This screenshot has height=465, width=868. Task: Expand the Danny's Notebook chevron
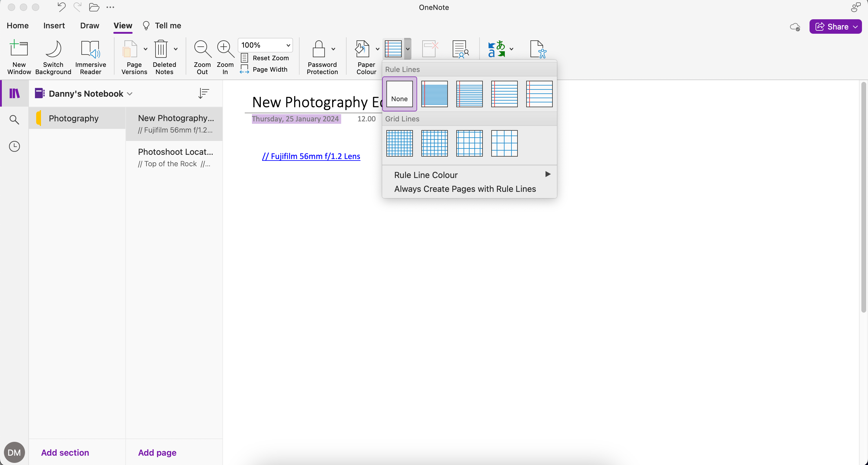[x=130, y=94]
